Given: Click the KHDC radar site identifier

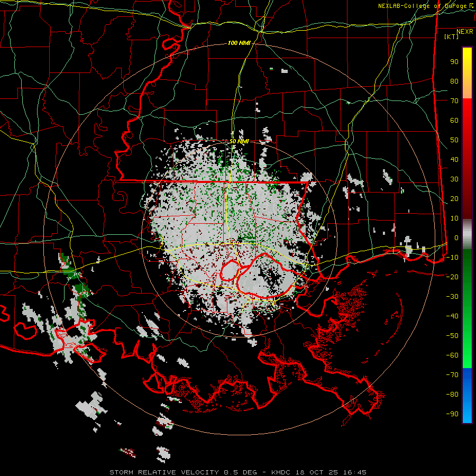Looking at the screenshot, I should (280, 472).
